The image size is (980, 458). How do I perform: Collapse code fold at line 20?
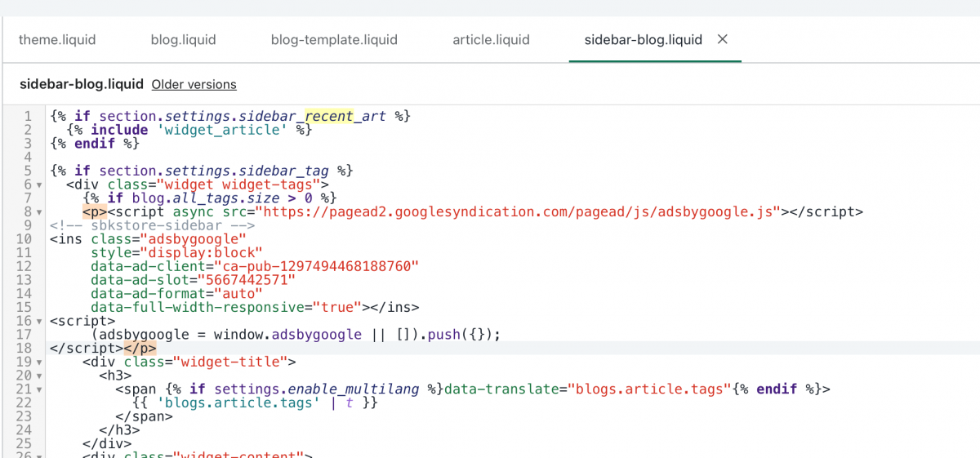point(39,376)
